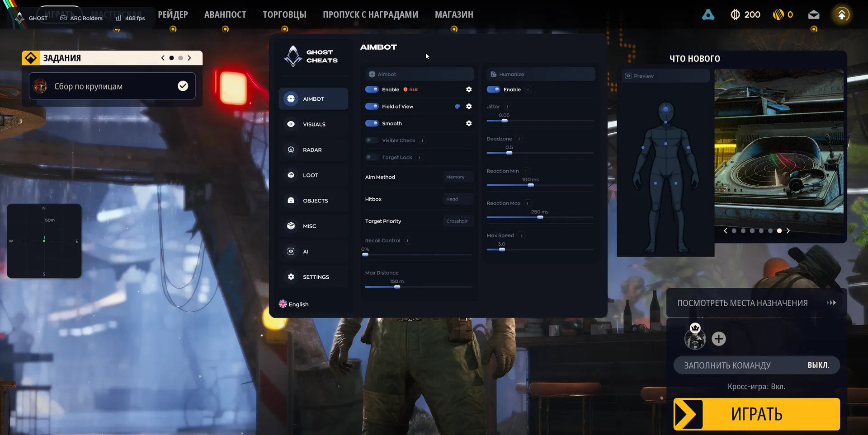The image size is (868, 435).
Task: Click the player avatar with crown
Action: 695,337
